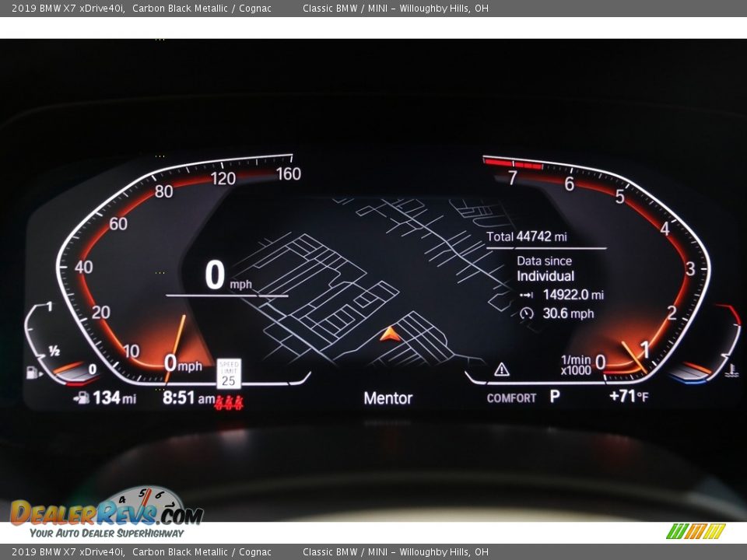
Task: Click the ½ mark on the fuel gauge
Action: coord(54,351)
